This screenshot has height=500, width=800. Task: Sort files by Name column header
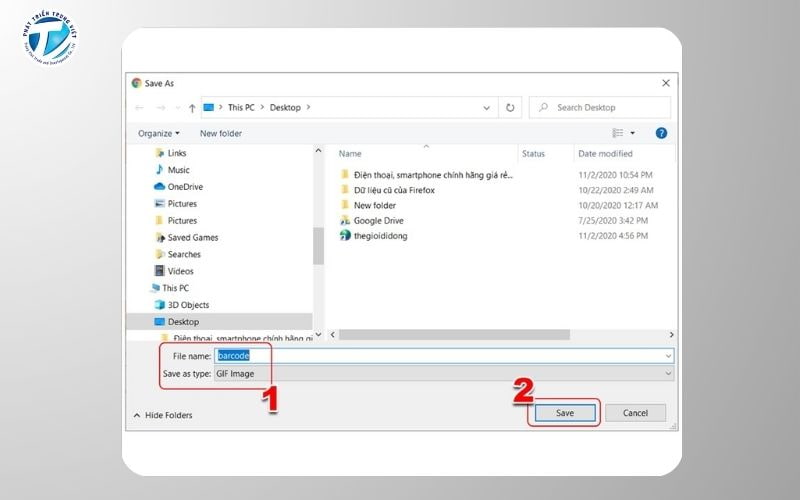click(350, 154)
